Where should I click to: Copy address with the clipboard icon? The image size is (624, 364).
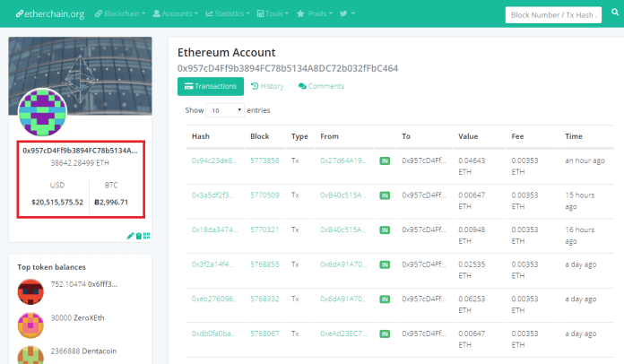139,236
